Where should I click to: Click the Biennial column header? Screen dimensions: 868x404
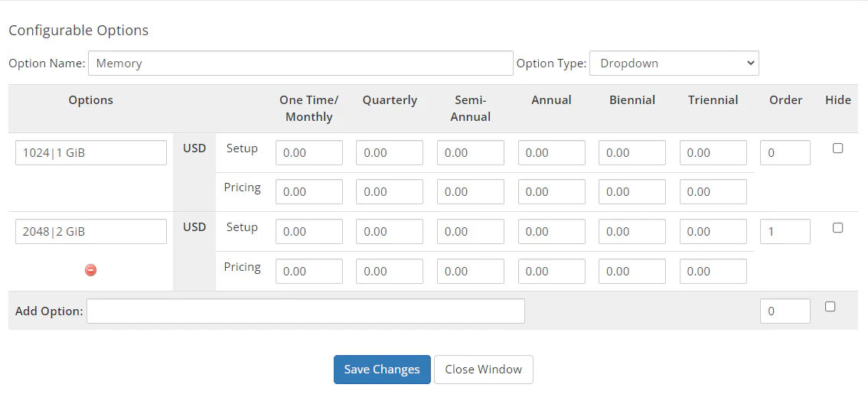tap(632, 100)
